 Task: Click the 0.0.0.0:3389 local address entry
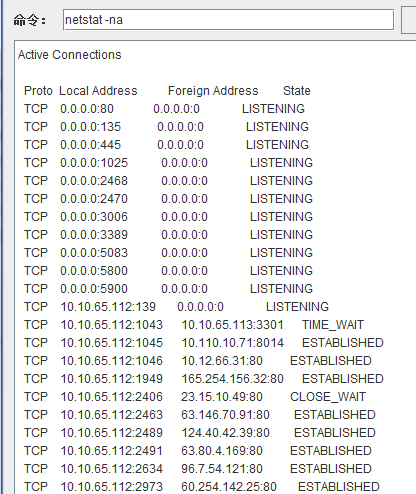[94, 235]
